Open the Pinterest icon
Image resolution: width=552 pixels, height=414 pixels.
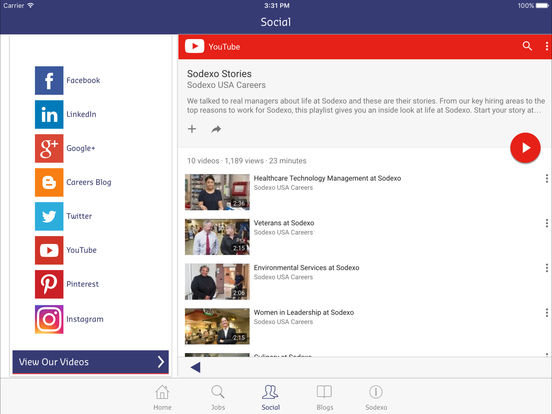pos(49,284)
